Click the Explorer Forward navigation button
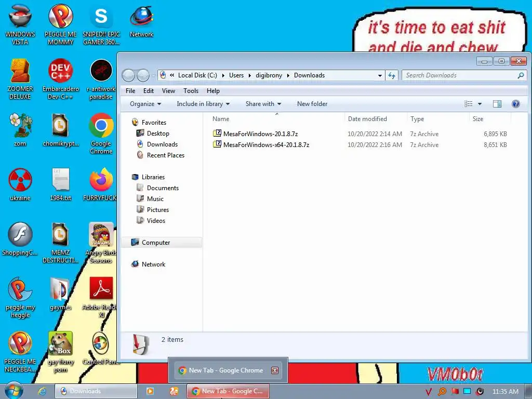The height and width of the screenshot is (399, 532). (x=143, y=75)
